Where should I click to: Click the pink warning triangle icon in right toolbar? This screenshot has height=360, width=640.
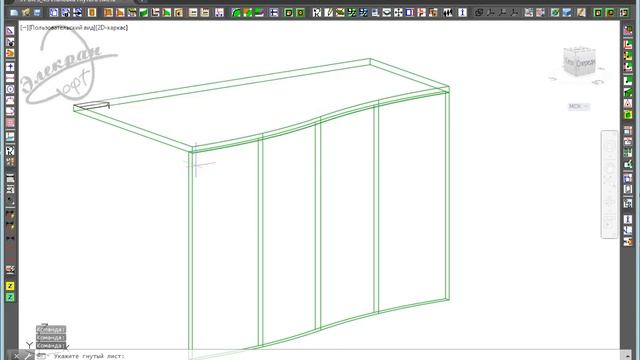pos(628,104)
